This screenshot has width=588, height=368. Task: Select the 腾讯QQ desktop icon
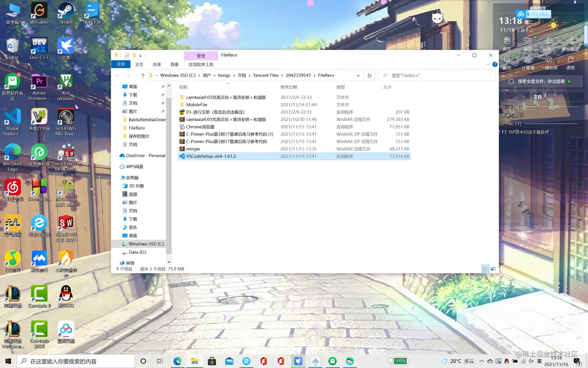point(66,297)
